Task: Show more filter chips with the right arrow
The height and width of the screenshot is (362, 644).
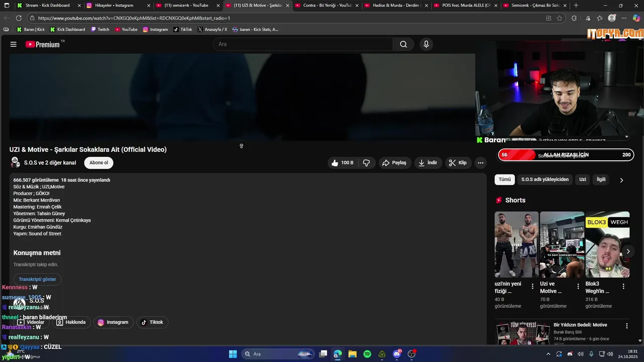Action: point(621,180)
